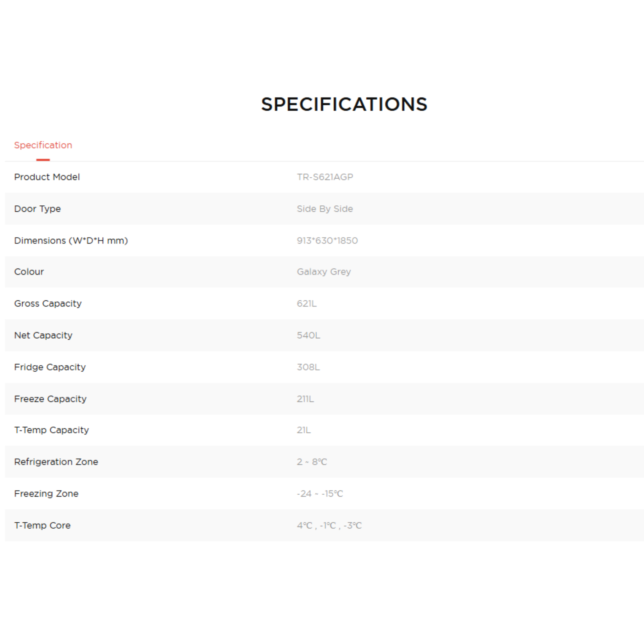Click the T-Temp Capacity label
This screenshot has width=644, height=644.
coord(52,430)
